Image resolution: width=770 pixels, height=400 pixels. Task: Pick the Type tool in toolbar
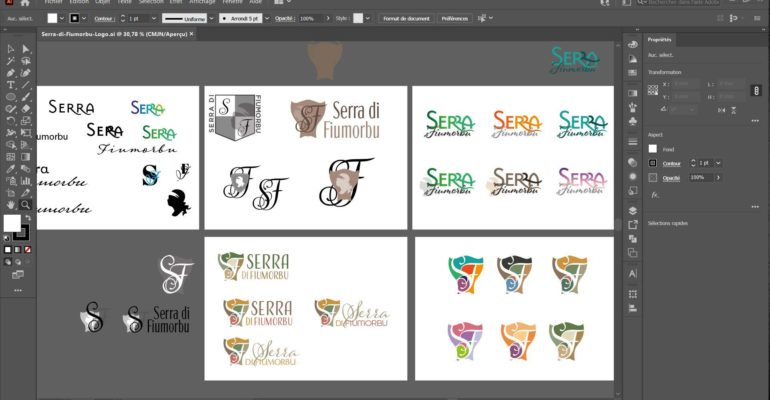(10, 85)
